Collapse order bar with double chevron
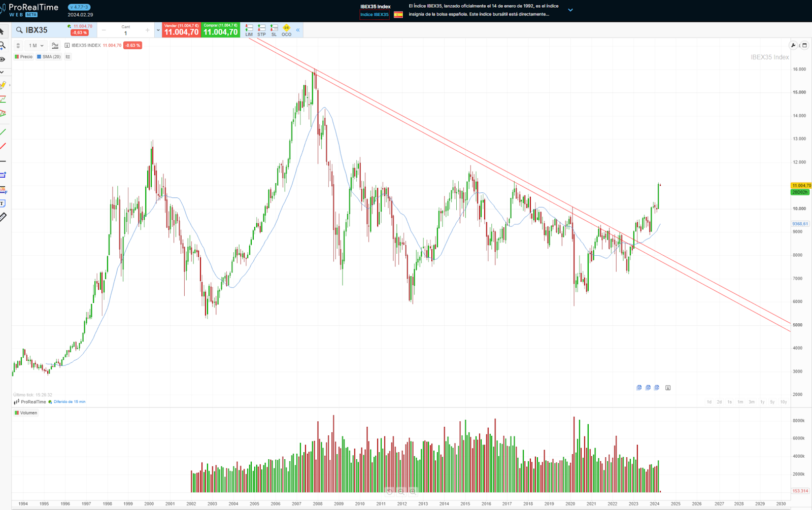This screenshot has height=510, width=812. 298,30
